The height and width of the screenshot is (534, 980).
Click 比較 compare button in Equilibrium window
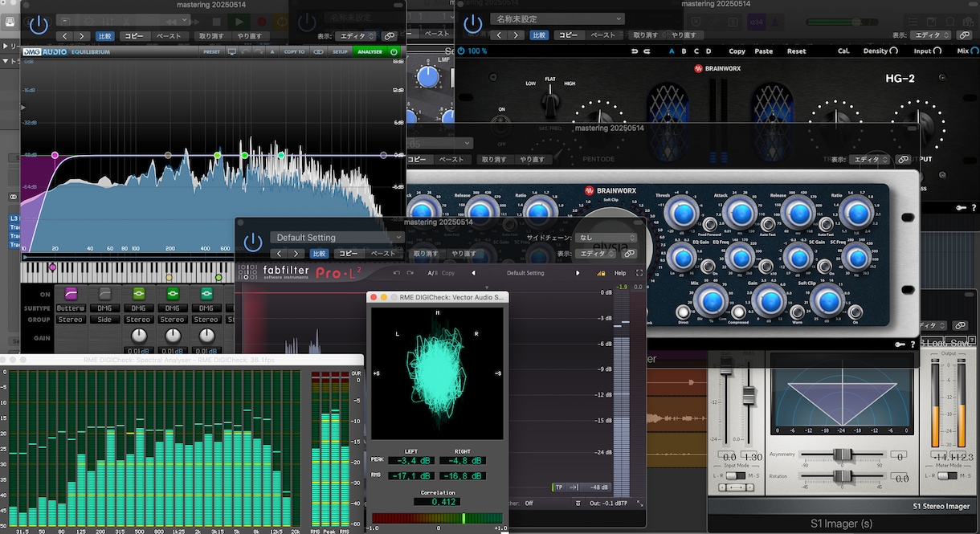tap(105, 36)
